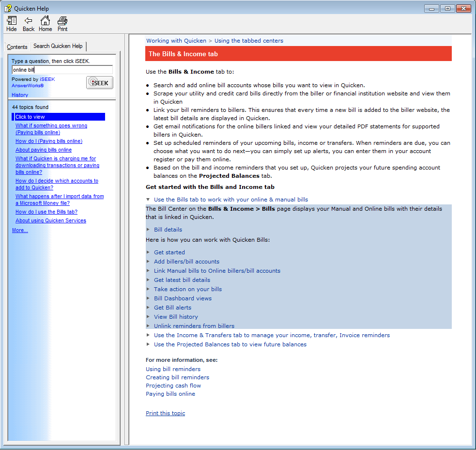Open the iSEEK AnswerWorks link
476x450 pixels.
(x=33, y=82)
